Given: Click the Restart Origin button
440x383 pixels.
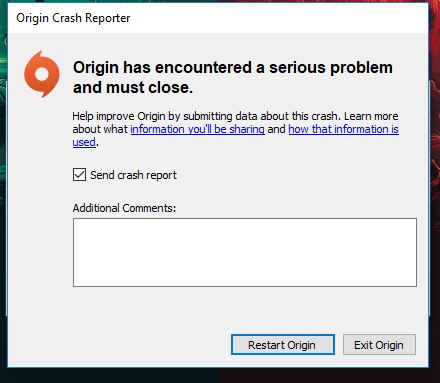Looking at the screenshot, I should [x=283, y=345].
